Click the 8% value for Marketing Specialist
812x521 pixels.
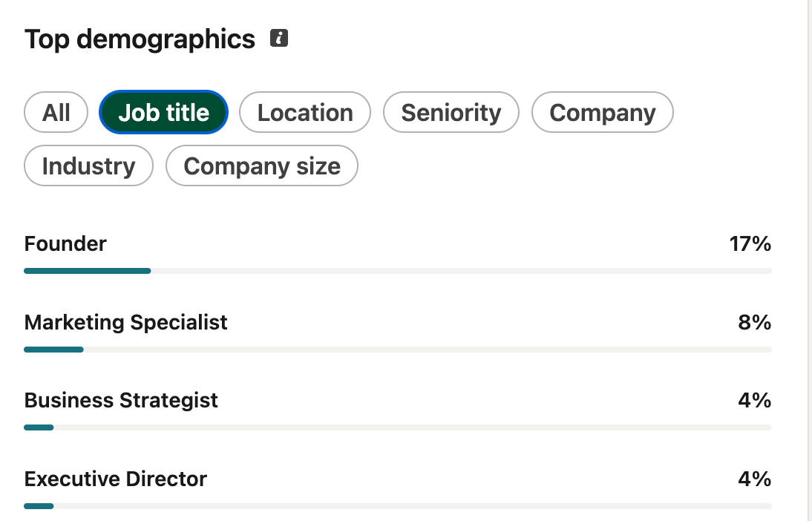pyautogui.click(x=755, y=323)
